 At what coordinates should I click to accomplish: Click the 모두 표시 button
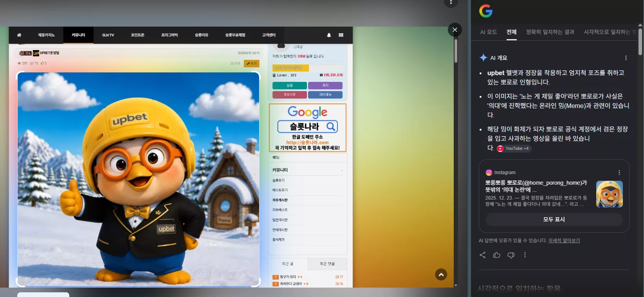coord(554,220)
